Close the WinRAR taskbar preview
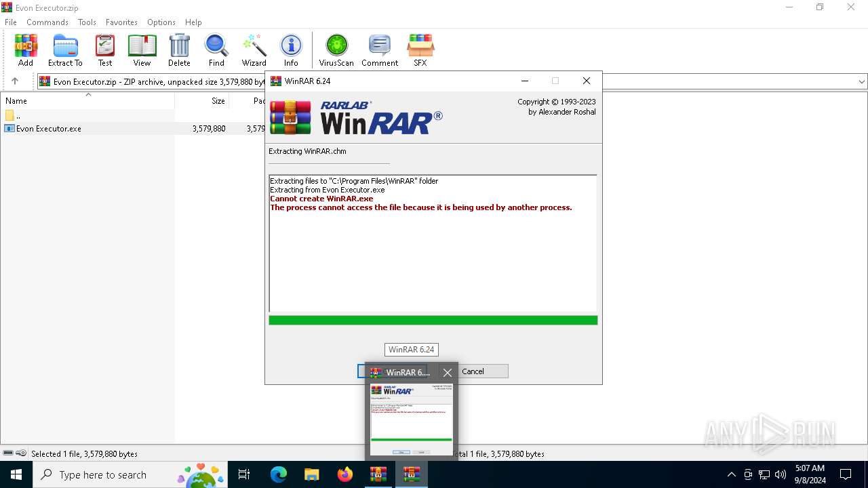 [448, 373]
